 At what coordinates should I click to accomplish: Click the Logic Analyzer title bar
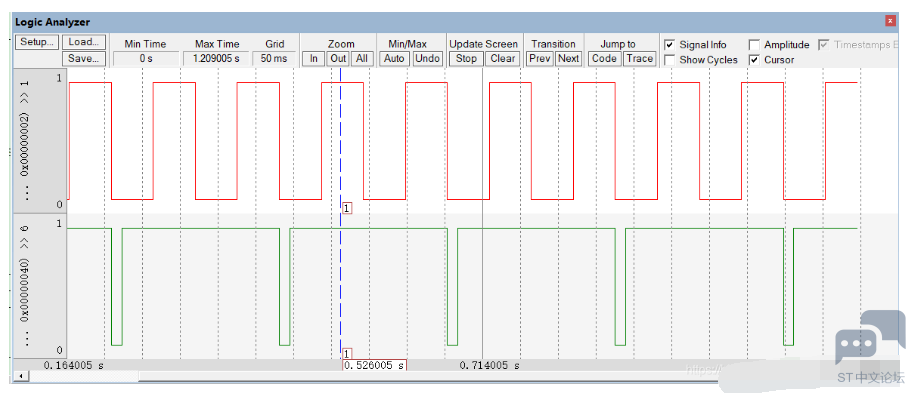pyautogui.click(x=455, y=22)
